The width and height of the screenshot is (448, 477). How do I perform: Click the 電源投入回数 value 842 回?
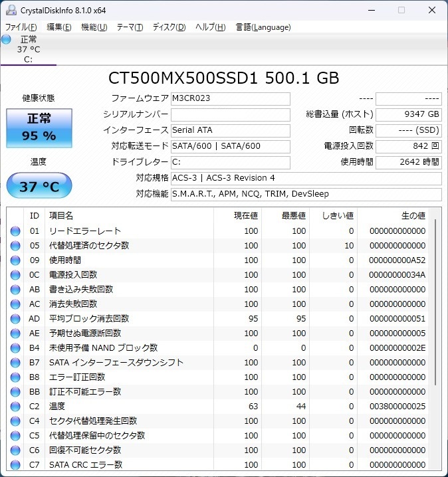click(x=409, y=146)
